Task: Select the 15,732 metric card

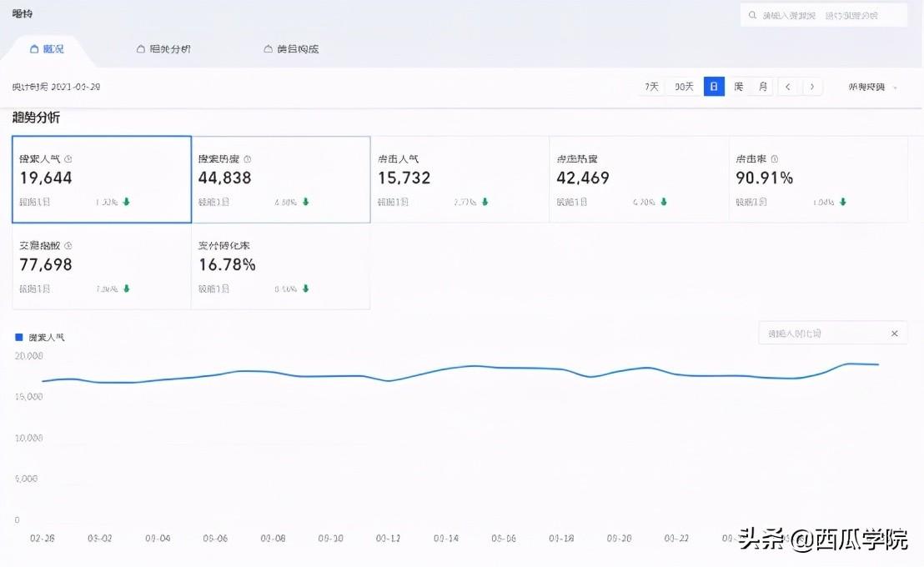Action: (460, 179)
